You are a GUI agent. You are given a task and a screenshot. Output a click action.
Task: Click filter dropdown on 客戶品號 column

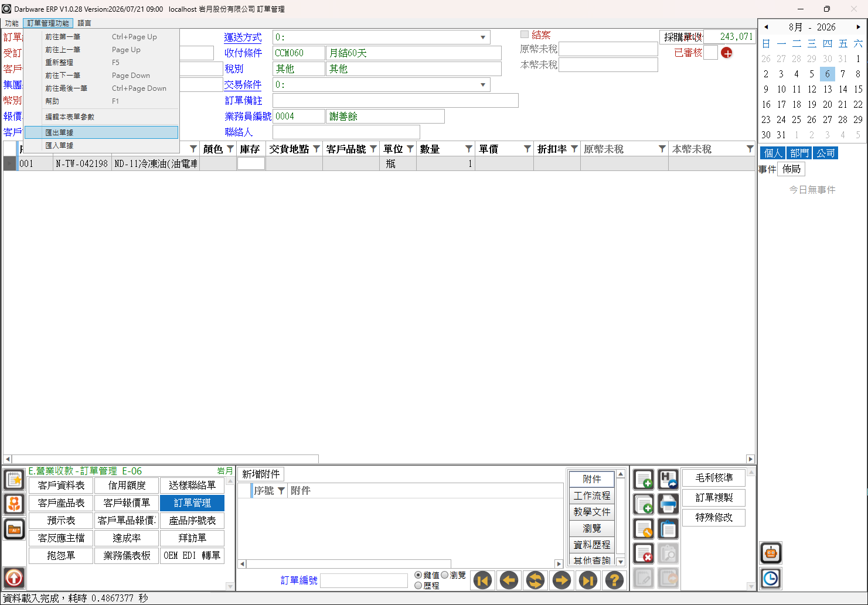[x=373, y=149]
